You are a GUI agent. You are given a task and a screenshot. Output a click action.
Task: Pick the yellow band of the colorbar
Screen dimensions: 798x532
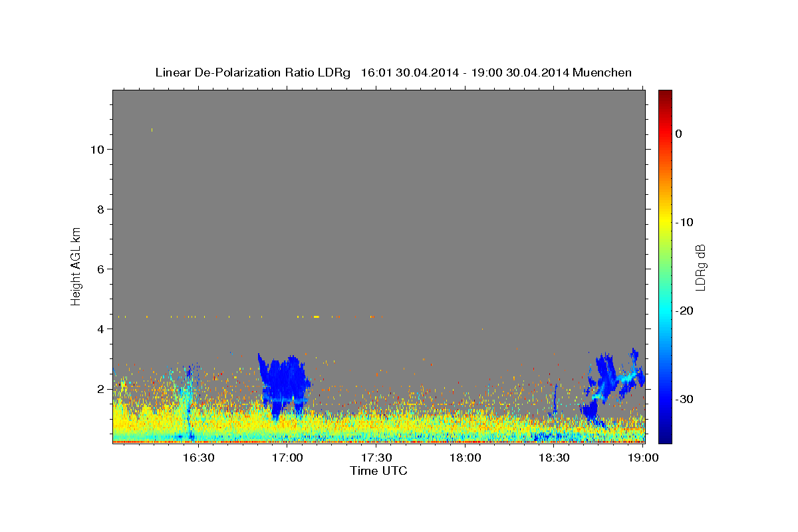click(665, 222)
